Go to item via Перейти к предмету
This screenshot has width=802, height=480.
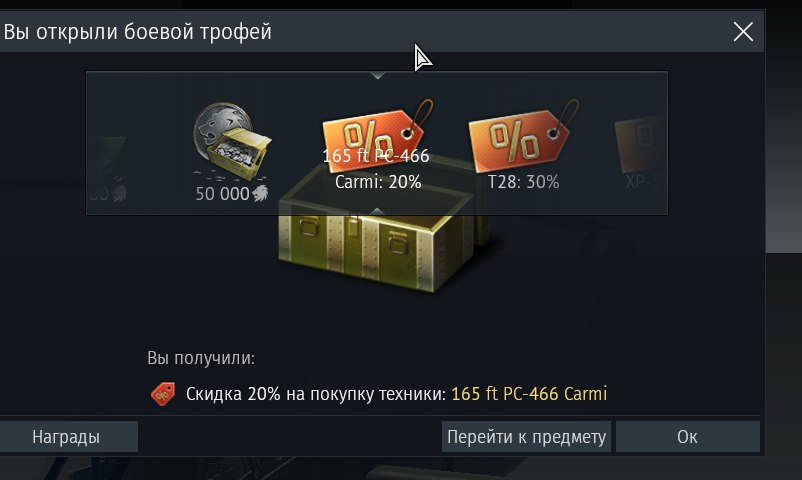click(x=526, y=437)
